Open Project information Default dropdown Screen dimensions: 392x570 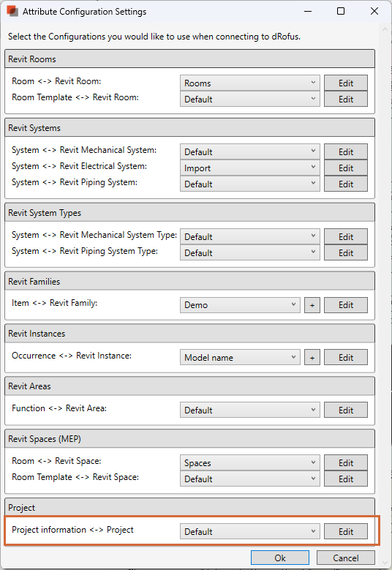pyautogui.click(x=250, y=531)
